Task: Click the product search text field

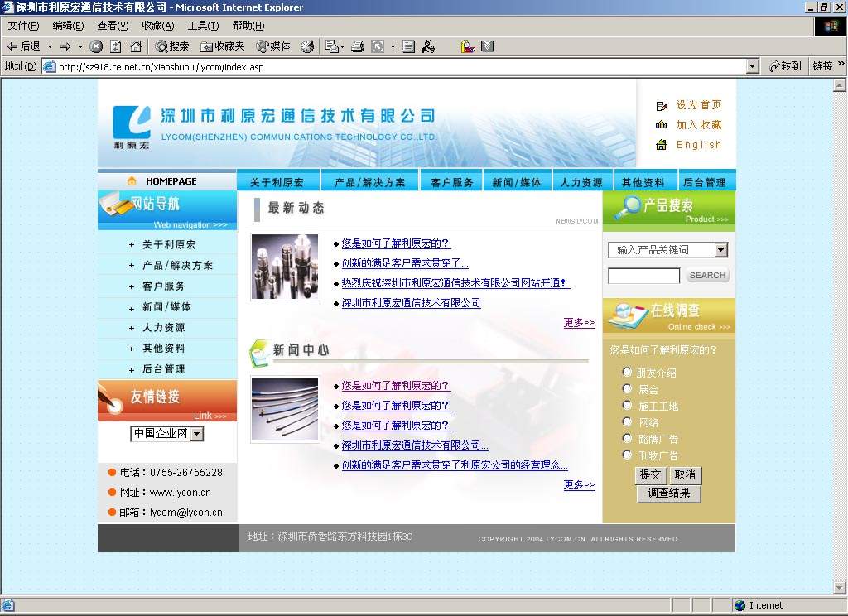Action: (643, 276)
